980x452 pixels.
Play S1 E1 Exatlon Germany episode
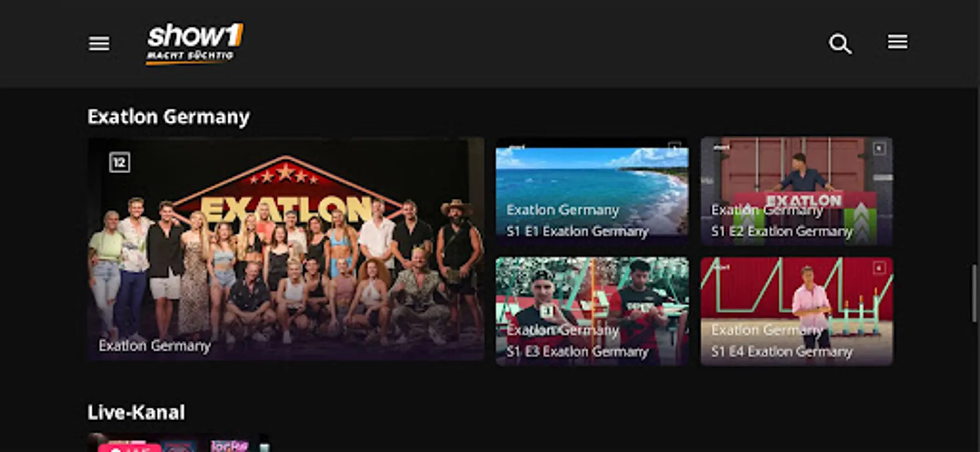coord(592,191)
